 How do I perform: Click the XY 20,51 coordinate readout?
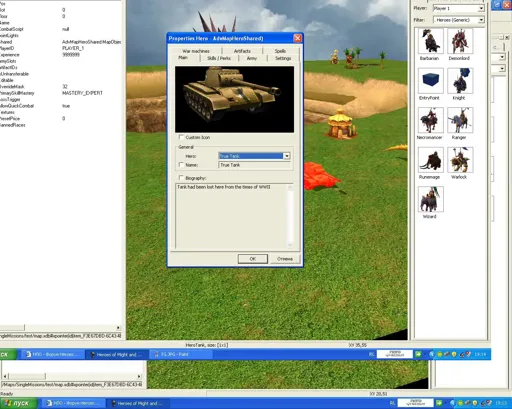tap(378, 394)
